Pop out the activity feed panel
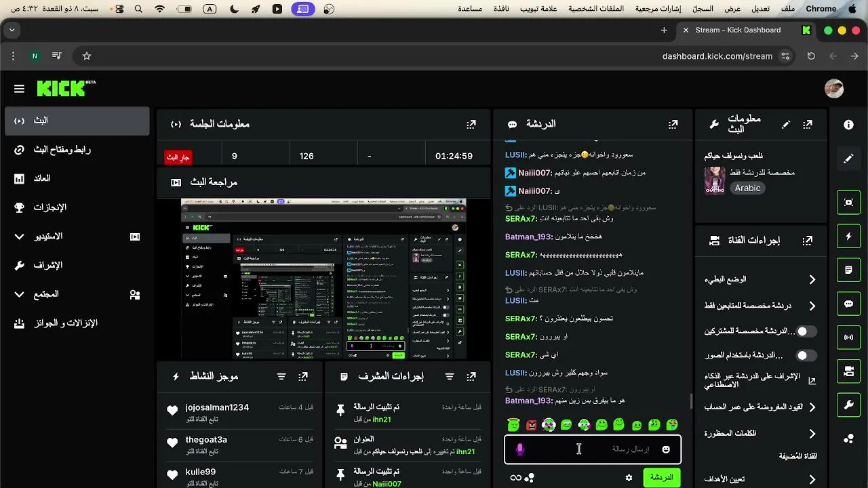 303,376
